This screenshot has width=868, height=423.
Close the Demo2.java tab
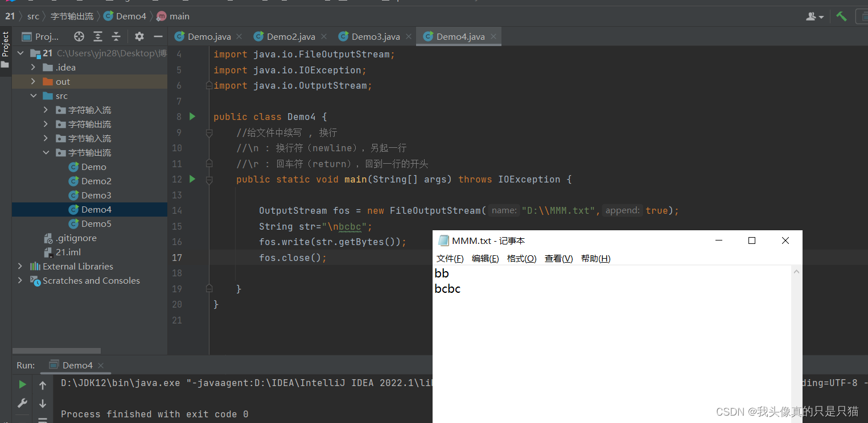324,36
